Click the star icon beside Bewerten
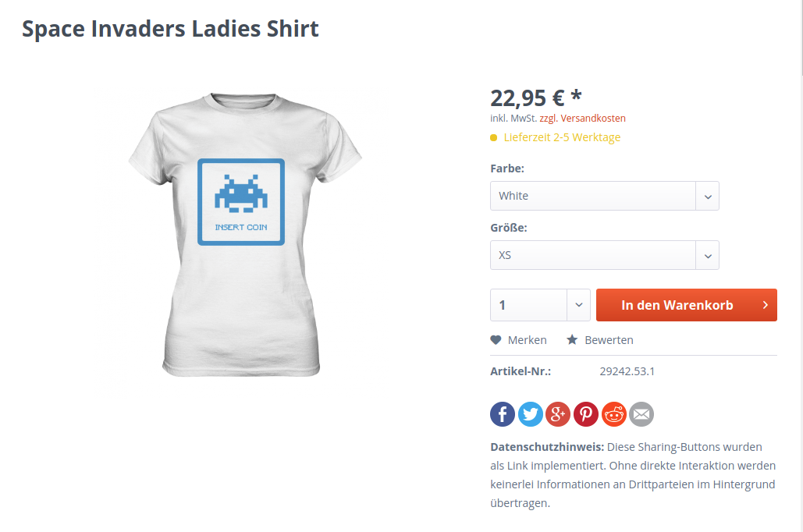 pyautogui.click(x=572, y=339)
